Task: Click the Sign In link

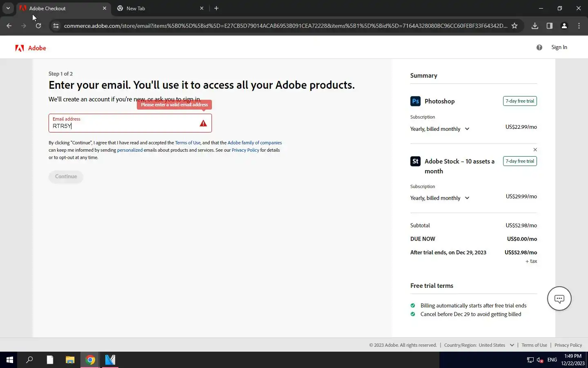Action: pos(559,47)
